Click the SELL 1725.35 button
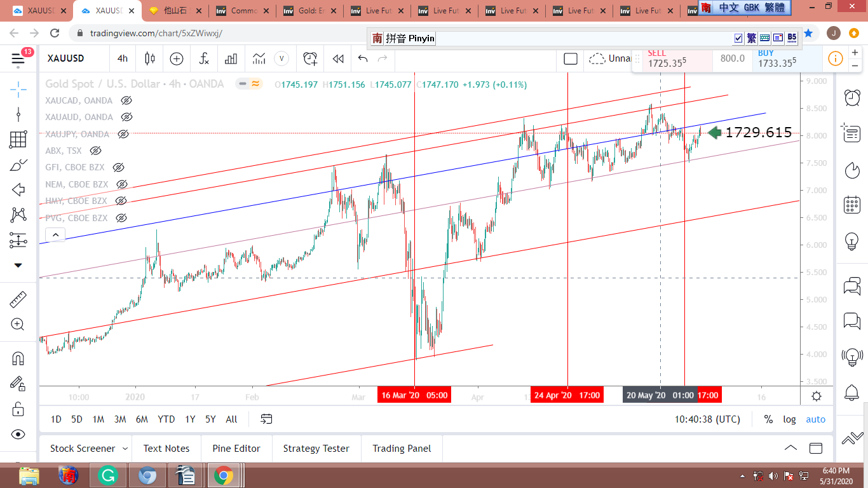The width and height of the screenshot is (868, 488). pyautogui.click(x=672, y=58)
